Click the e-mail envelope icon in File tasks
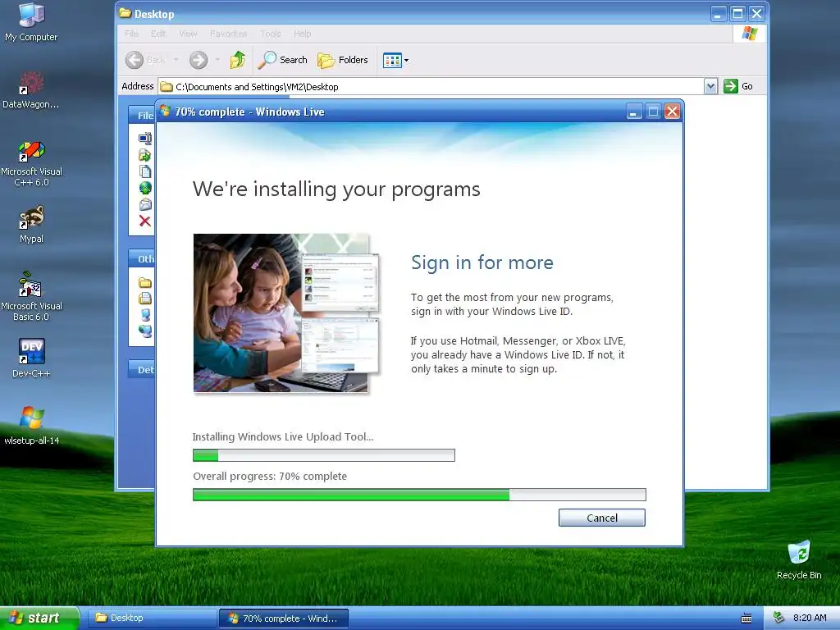This screenshot has height=630, width=840. pyautogui.click(x=145, y=204)
